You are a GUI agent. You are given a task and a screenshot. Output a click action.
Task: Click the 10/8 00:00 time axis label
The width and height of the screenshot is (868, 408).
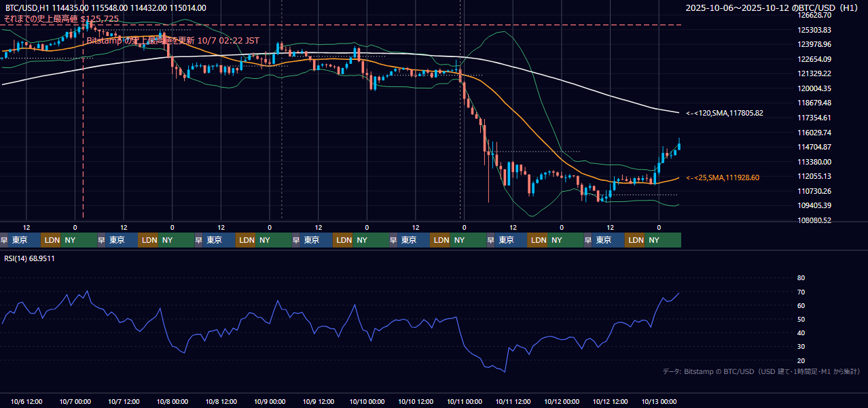coord(171,401)
